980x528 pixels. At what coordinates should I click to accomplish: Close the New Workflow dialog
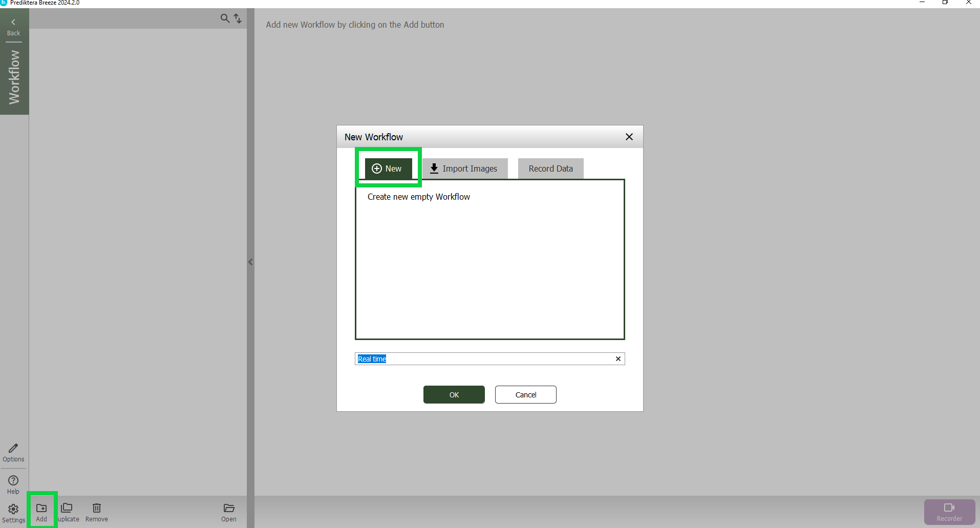tap(629, 137)
